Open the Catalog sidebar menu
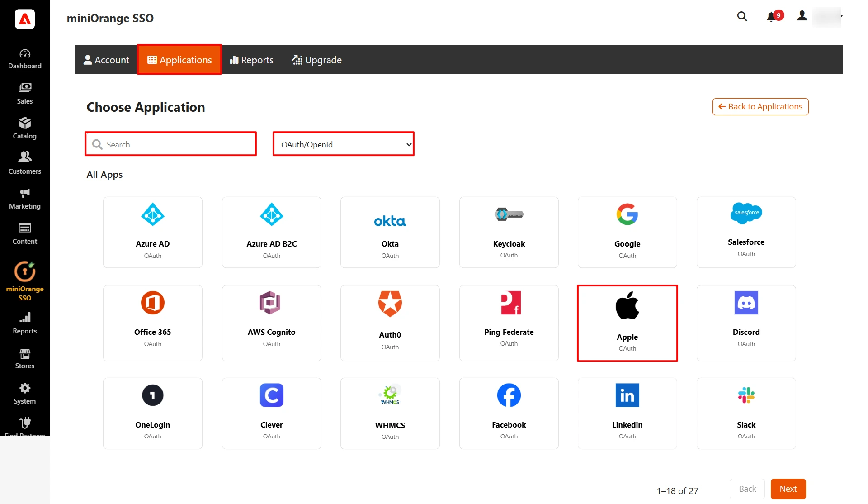Image resolution: width=868 pixels, height=504 pixels. [25, 129]
